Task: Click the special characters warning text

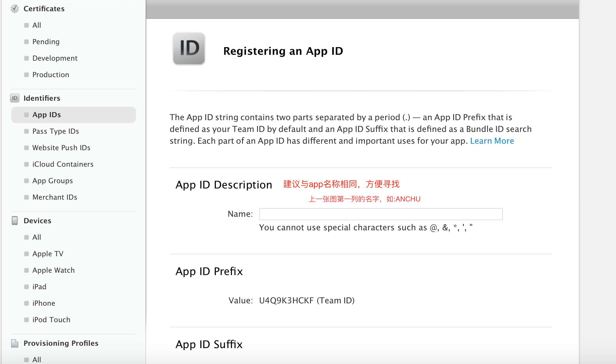Action: click(x=366, y=227)
